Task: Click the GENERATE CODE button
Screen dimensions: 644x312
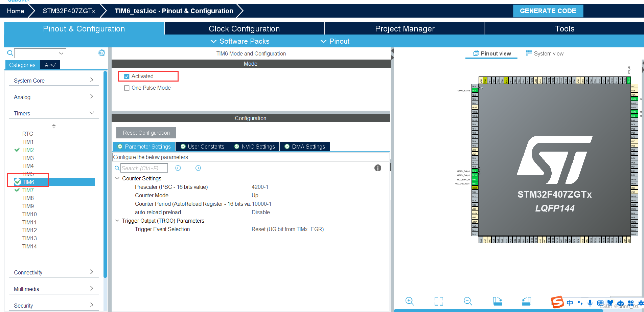Action: (548, 11)
